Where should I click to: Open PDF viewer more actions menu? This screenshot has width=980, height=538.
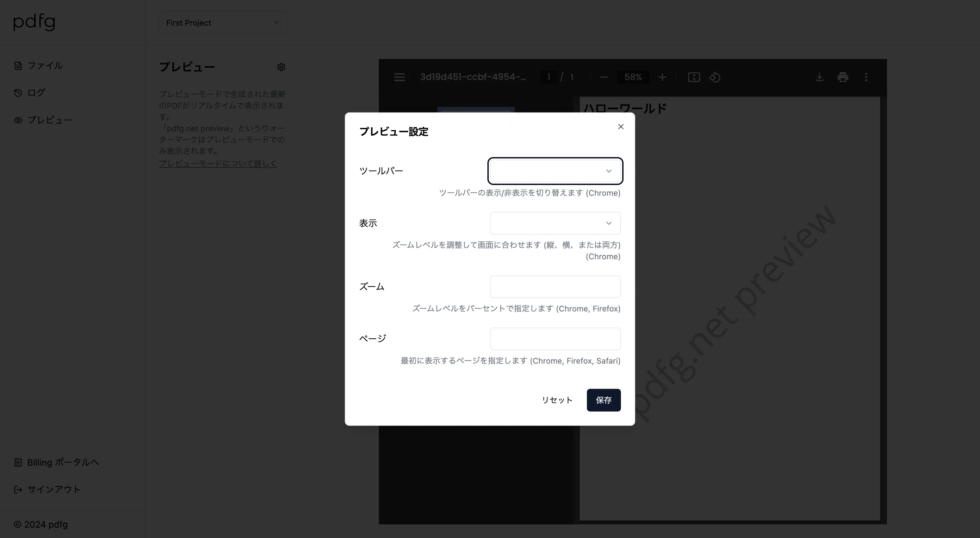click(866, 77)
